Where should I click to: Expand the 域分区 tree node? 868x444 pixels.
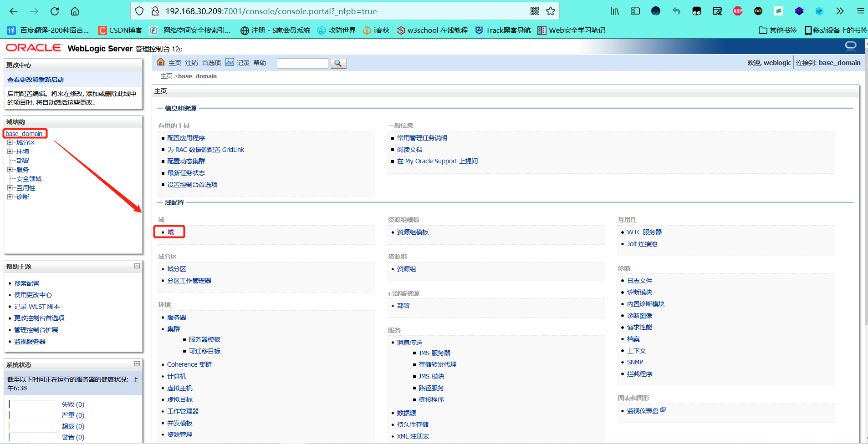point(10,142)
